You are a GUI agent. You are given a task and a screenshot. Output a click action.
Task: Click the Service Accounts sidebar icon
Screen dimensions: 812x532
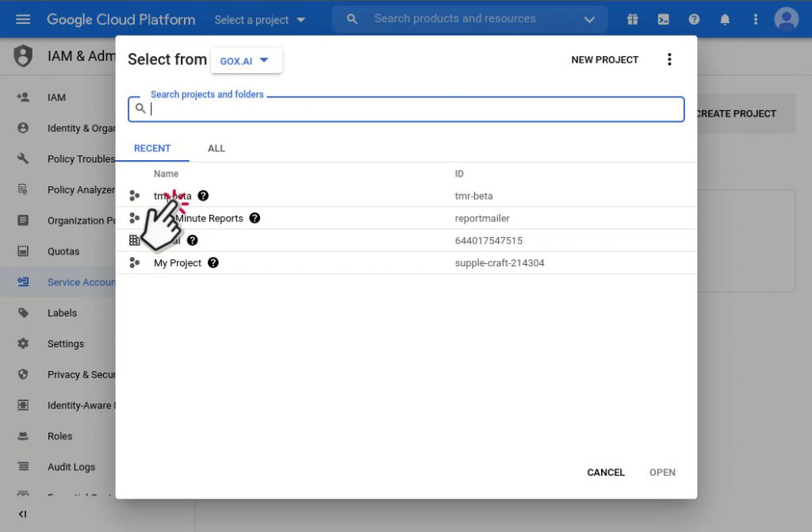(x=23, y=281)
